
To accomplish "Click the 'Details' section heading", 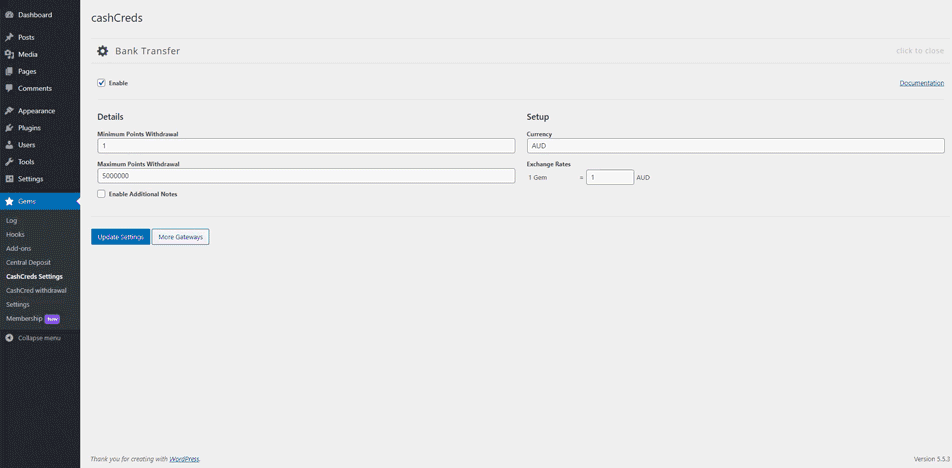I will [x=110, y=117].
